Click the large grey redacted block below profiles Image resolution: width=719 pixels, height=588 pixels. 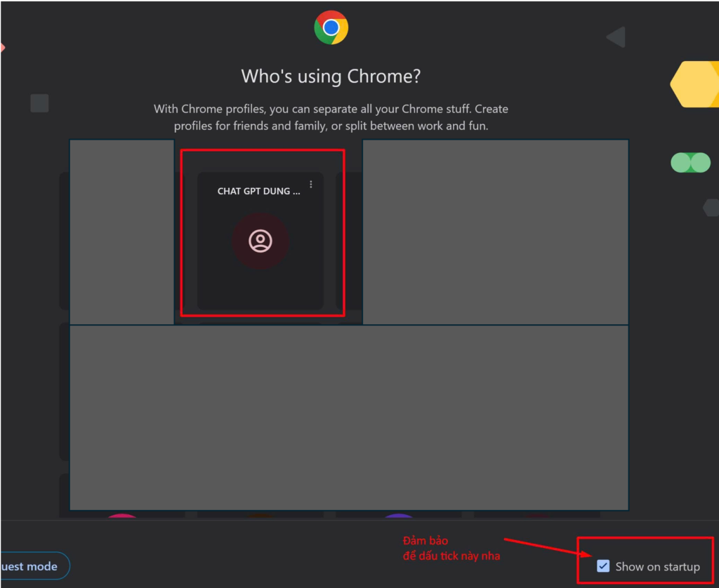[348, 417]
